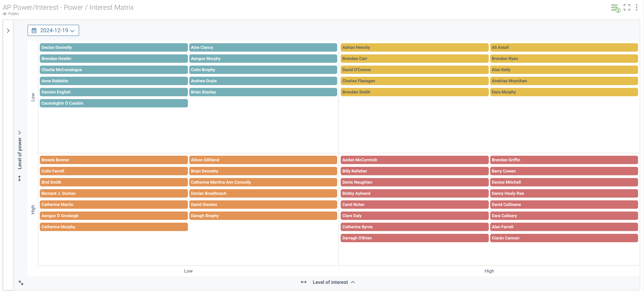Image resolution: width=644 pixels, height=294 pixels.
Task: Expand the Level of interest axis chevron
Action: 353,282
